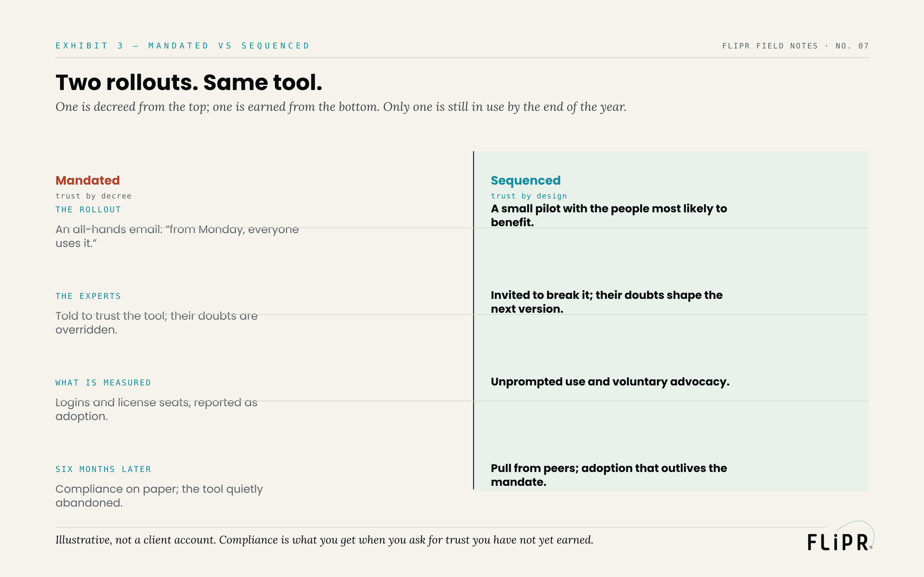Select THE ROLLOUT row label

tap(88, 209)
